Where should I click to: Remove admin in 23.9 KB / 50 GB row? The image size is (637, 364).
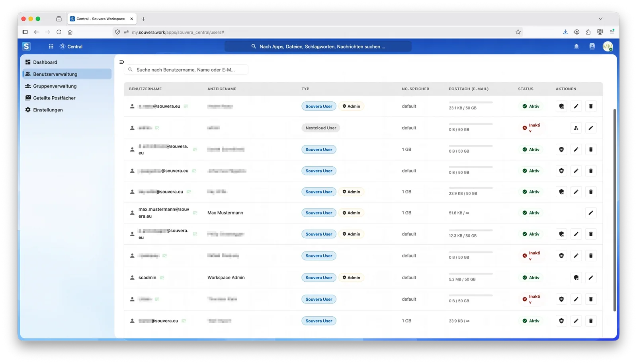point(561,192)
